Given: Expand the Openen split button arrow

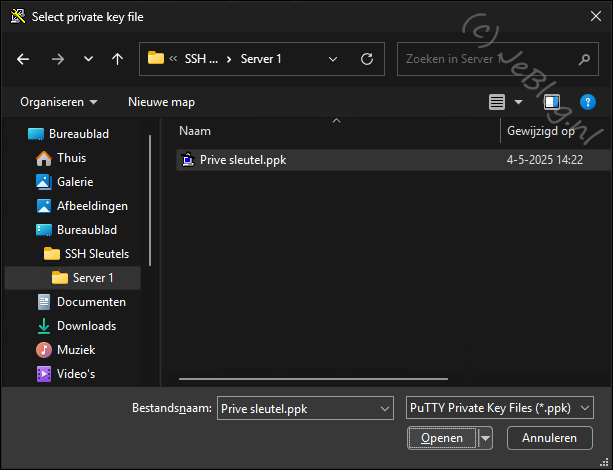Looking at the screenshot, I should pyautogui.click(x=486, y=438).
